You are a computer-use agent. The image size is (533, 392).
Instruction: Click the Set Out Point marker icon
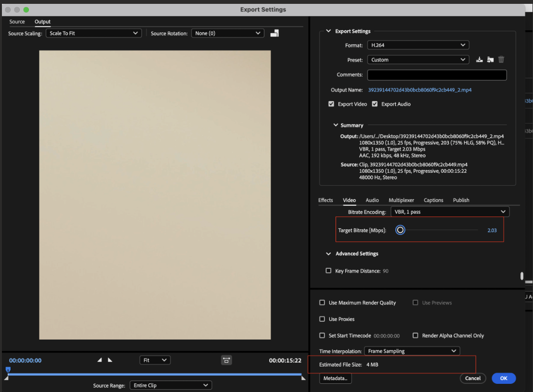[x=110, y=360]
